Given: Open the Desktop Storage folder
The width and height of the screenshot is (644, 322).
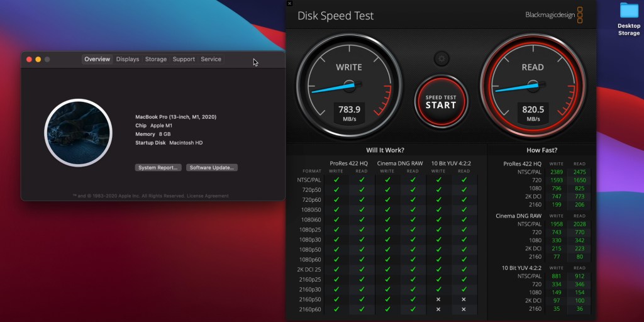Looking at the screenshot, I should tap(629, 19).
